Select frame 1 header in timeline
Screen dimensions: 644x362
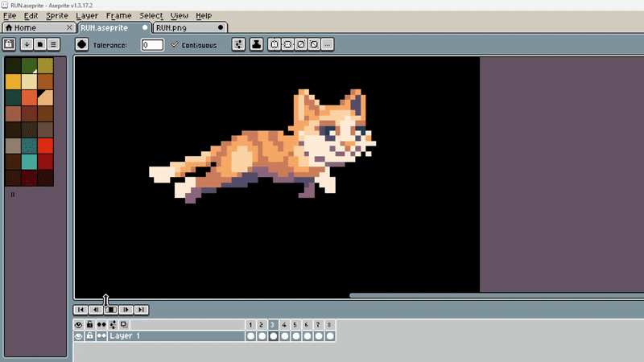[x=250, y=325]
